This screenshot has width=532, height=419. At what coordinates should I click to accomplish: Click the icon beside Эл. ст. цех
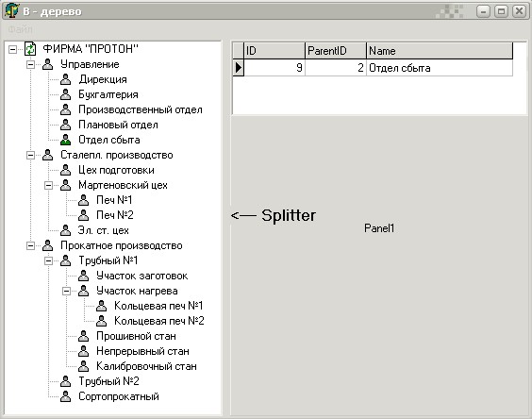click(65, 230)
